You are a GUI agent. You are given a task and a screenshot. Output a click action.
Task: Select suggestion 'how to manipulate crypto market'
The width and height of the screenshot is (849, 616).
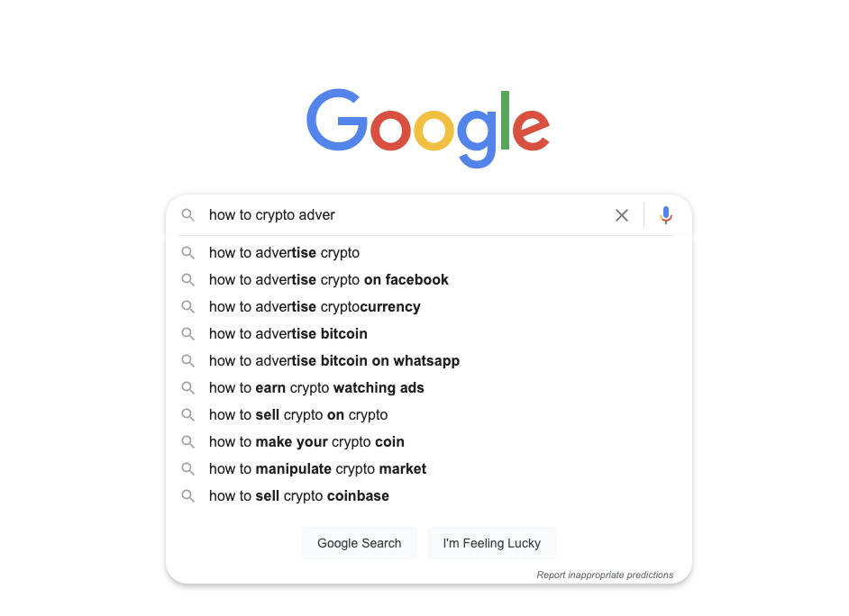pos(317,469)
